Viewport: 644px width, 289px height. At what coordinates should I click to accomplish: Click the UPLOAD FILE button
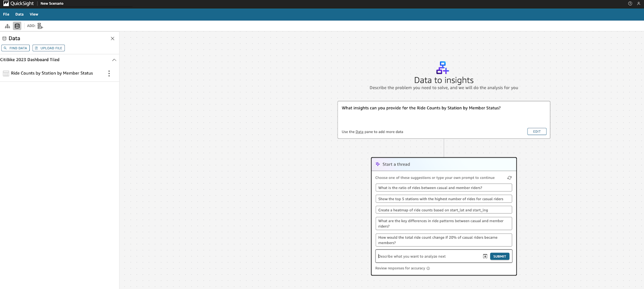coord(49,48)
